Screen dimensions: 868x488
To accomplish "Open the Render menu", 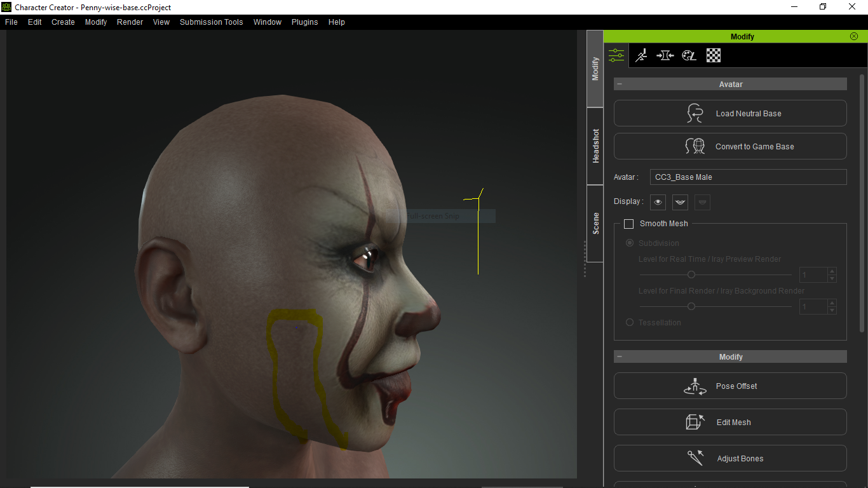I will pos(130,22).
